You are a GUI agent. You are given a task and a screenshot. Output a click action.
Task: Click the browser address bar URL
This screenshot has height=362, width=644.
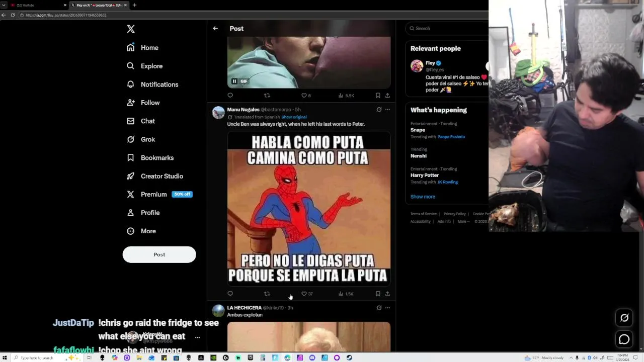coord(66,15)
